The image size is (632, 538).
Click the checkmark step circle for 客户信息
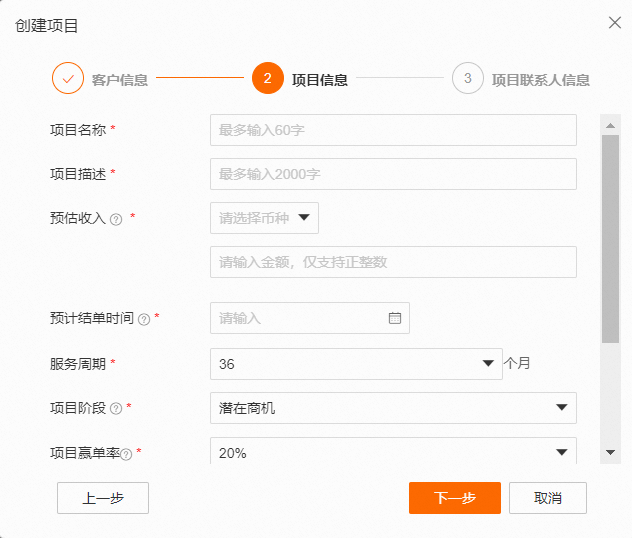pos(68,78)
